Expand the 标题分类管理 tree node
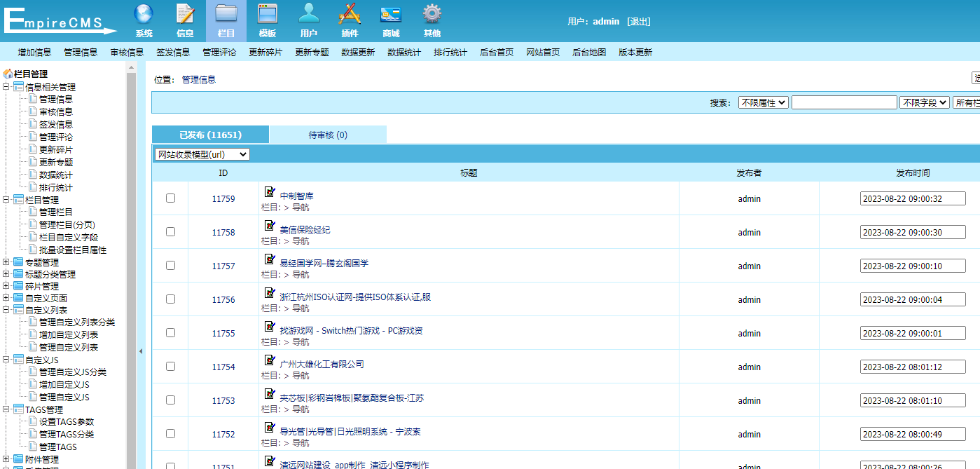Screen dimensions: 980x469 [6, 274]
